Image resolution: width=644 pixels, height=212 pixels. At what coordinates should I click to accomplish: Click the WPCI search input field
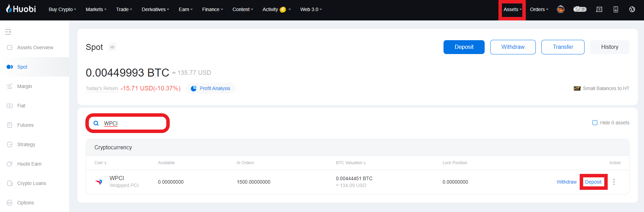click(128, 123)
